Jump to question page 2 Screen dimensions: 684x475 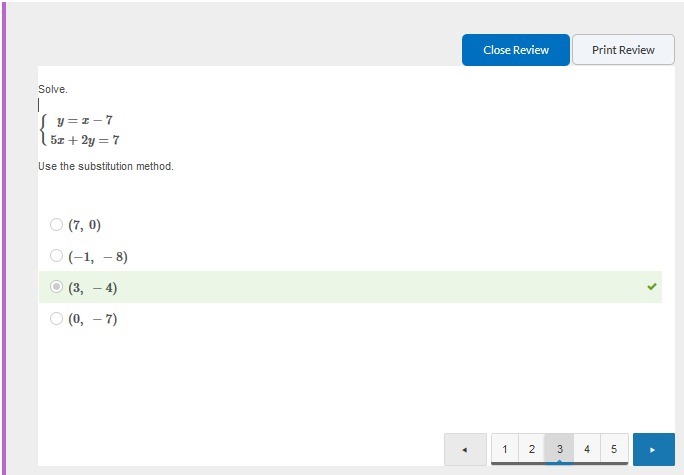click(532, 449)
